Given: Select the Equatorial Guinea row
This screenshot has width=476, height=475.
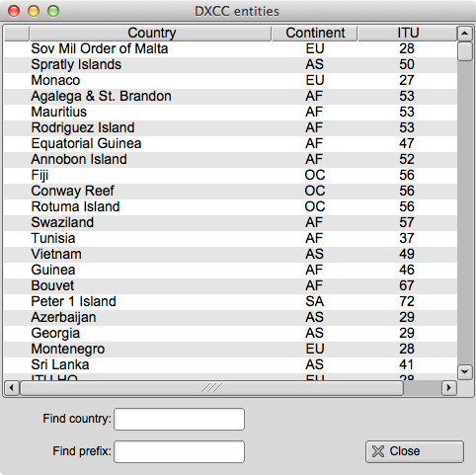Looking at the screenshot, I should click(x=230, y=143).
